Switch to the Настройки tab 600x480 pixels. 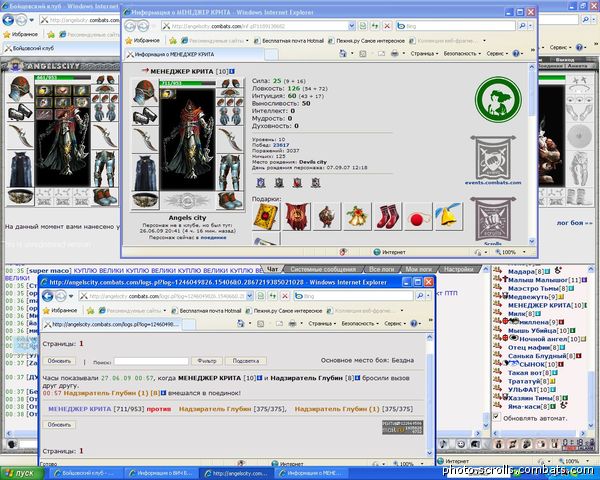pos(459,269)
